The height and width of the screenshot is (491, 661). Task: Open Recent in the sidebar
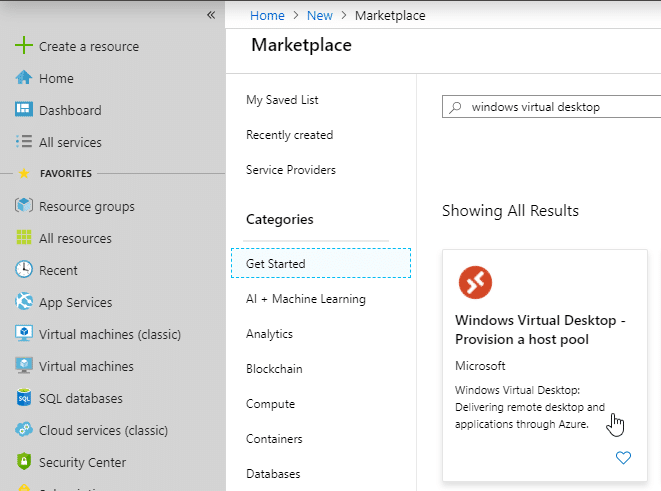tap(58, 270)
